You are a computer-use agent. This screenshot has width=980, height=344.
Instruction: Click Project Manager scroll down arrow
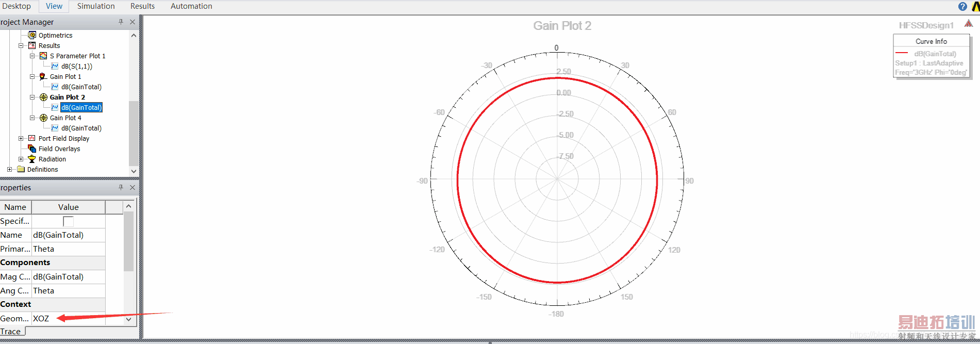pos(134,171)
